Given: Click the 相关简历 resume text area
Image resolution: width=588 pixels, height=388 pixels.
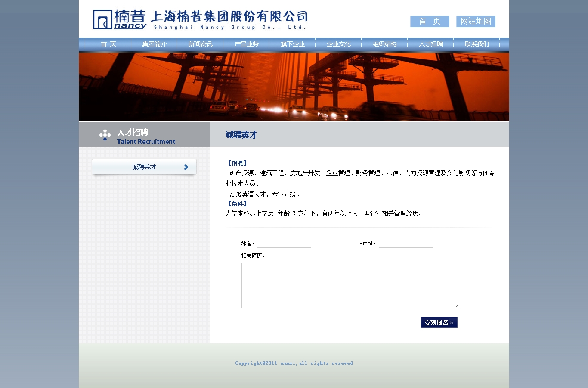Looking at the screenshot, I should click(350, 285).
